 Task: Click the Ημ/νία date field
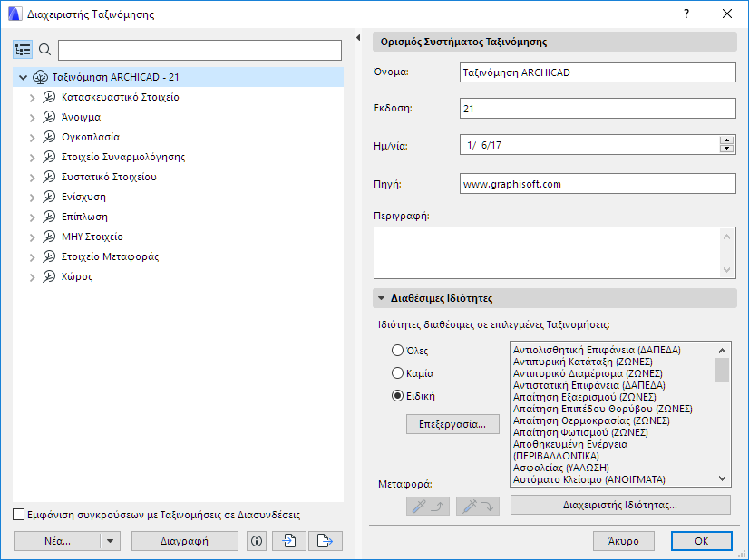590,145
